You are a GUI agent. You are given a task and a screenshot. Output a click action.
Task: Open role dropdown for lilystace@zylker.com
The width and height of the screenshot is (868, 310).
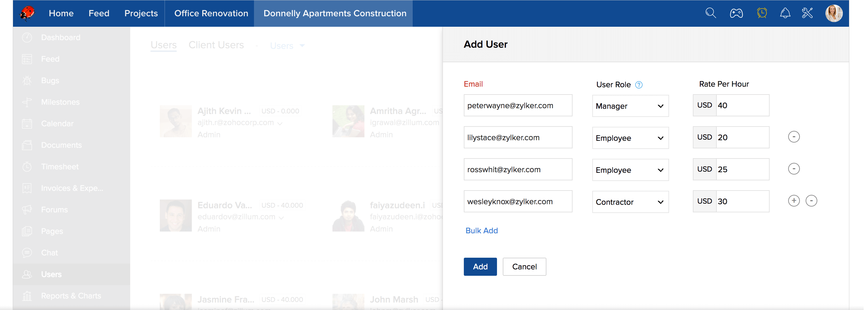click(x=630, y=138)
